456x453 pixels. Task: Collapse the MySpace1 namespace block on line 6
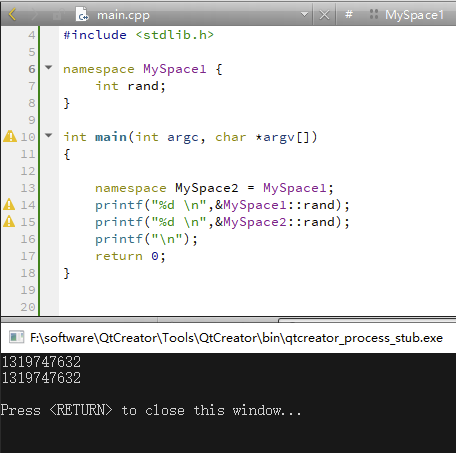pos(49,68)
